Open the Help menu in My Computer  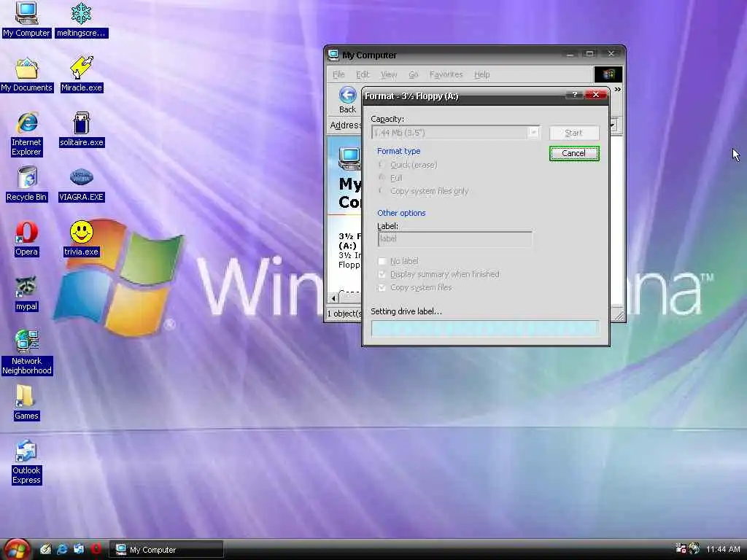pyautogui.click(x=481, y=74)
